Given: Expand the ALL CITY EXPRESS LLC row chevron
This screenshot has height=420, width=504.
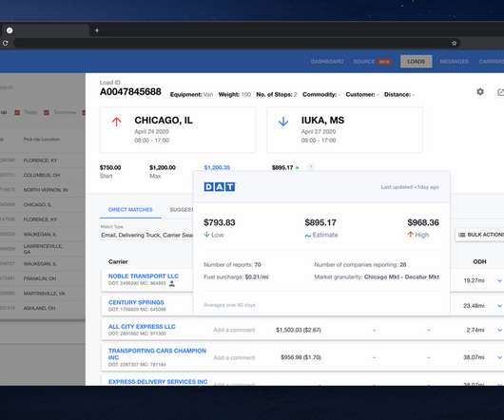Looking at the screenshot, I should (x=499, y=330).
